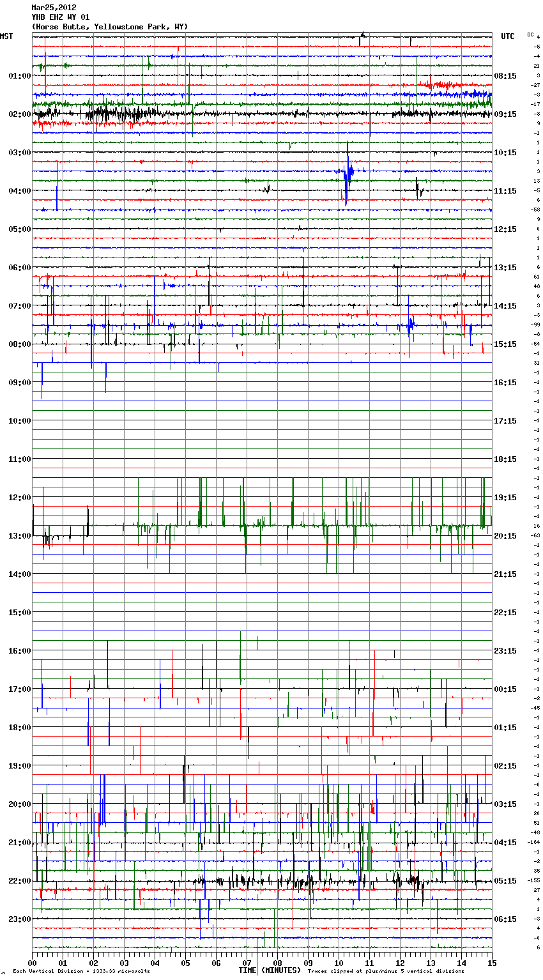Image resolution: width=543 pixels, height=980 pixels.
Task: Click the 12 minute tick label
Action: click(400, 962)
